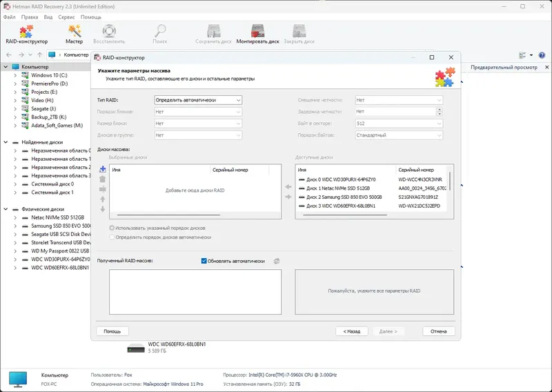Click the Отмена button

[439, 331]
